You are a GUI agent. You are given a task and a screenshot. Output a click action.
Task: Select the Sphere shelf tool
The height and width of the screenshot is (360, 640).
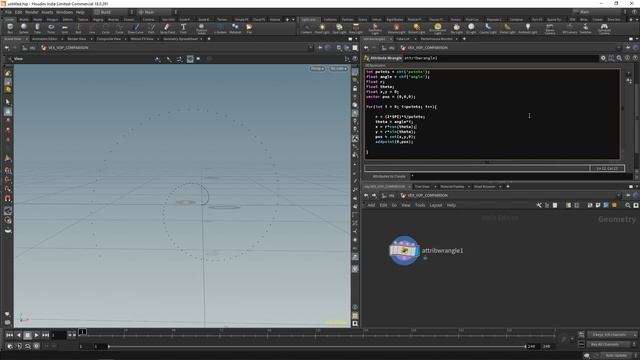pos(24,29)
